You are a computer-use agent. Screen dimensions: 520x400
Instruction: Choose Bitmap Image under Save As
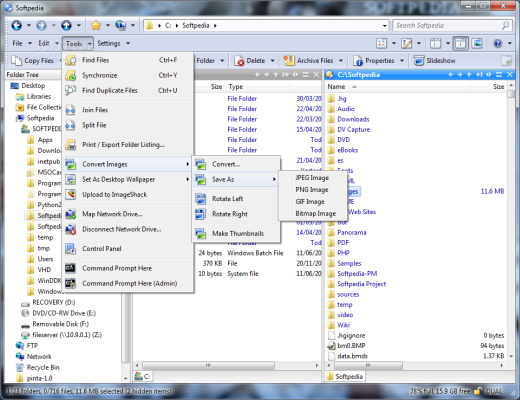point(313,214)
